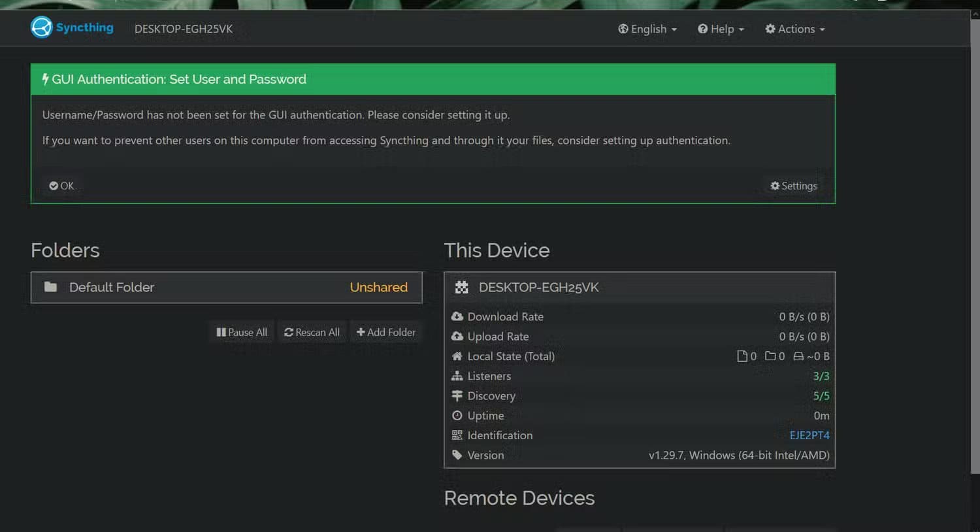Screen dimensions: 980x532
Task: Dismiss the authentication notice with OK
Action: click(61, 186)
